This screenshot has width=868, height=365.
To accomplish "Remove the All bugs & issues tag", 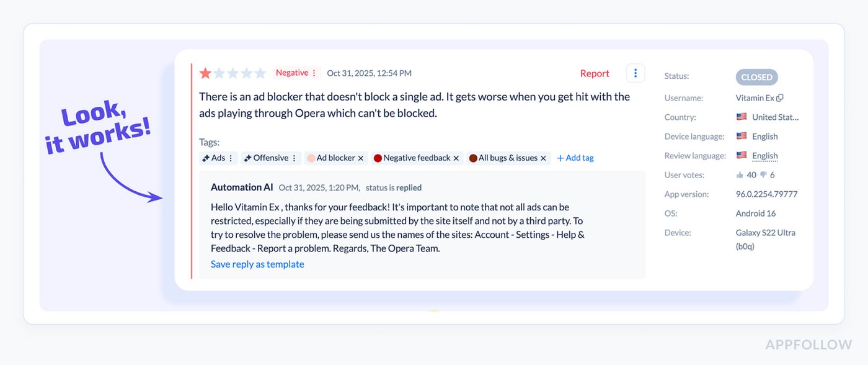I will pos(543,158).
